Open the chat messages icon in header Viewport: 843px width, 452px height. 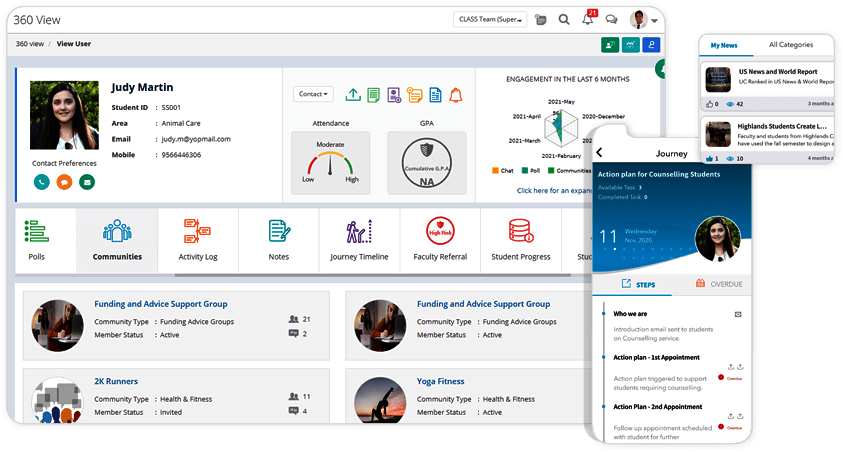point(611,20)
